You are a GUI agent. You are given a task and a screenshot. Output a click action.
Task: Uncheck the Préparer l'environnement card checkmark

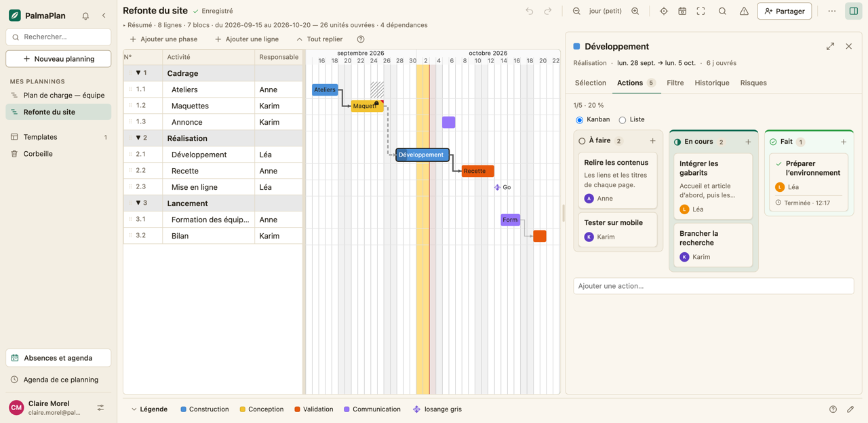click(x=778, y=163)
